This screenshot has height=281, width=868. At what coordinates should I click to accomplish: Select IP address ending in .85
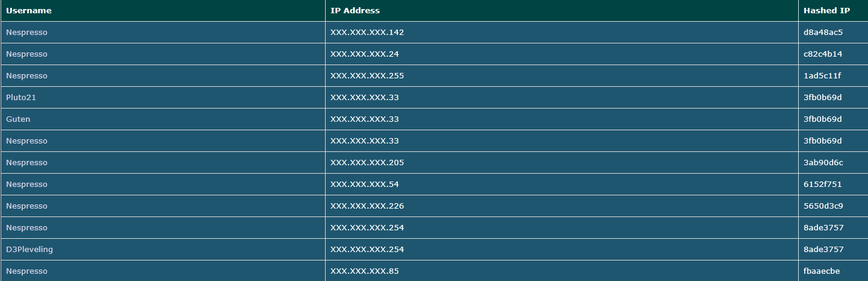click(365, 271)
